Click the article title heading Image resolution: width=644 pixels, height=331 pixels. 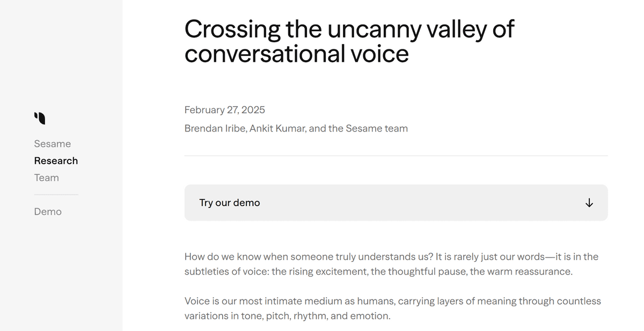pyautogui.click(x=349, y=41)
